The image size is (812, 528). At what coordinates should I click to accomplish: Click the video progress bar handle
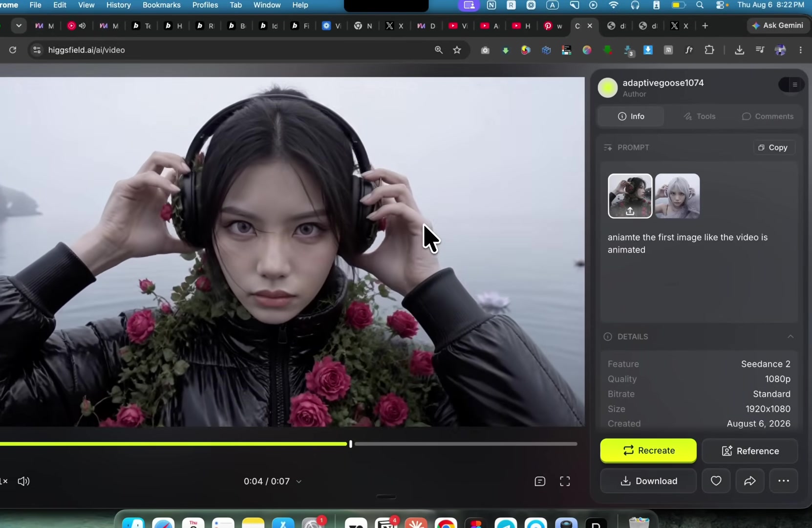coord(350,444)
